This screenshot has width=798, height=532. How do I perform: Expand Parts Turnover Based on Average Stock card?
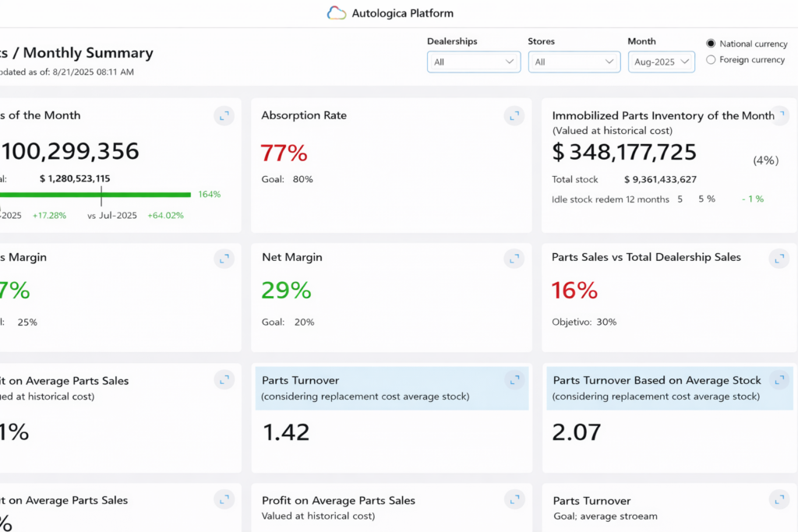(779, 380)
